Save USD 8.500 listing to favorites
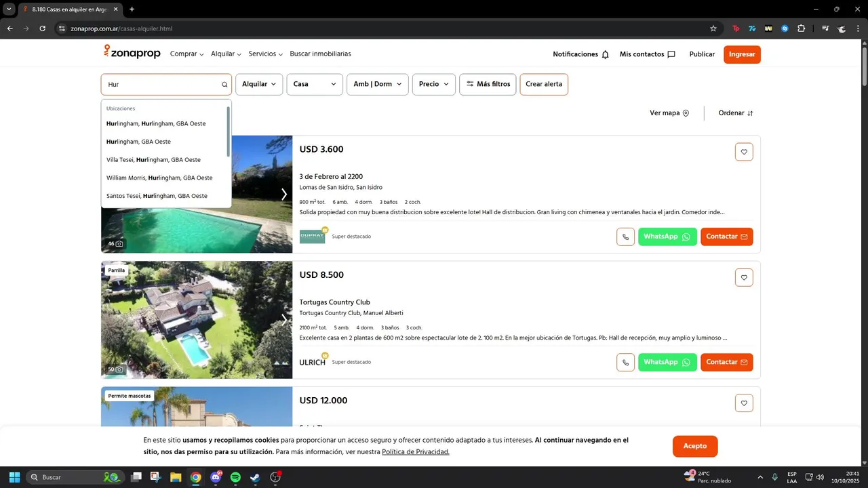This screenshot has width=868, height=488. click(x=744, y=277)
